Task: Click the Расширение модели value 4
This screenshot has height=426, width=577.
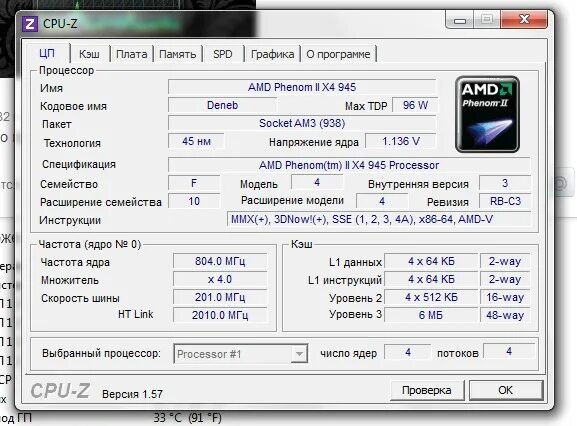Action: click(x=382, y=201)
